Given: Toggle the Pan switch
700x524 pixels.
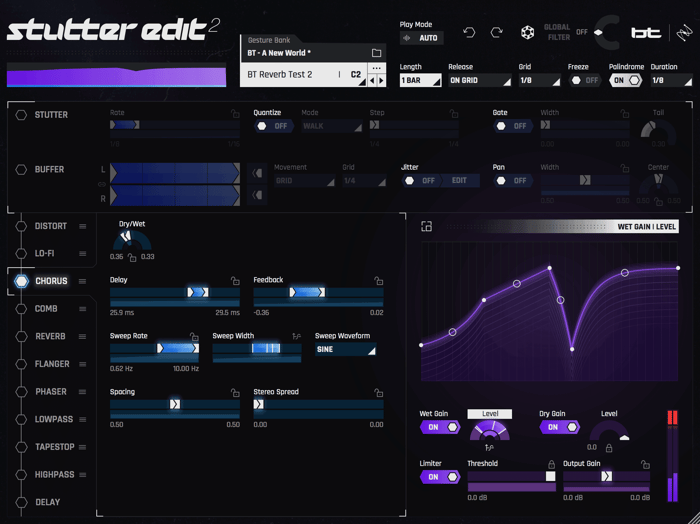Looking at the screenshot, I should pos(512,181).
